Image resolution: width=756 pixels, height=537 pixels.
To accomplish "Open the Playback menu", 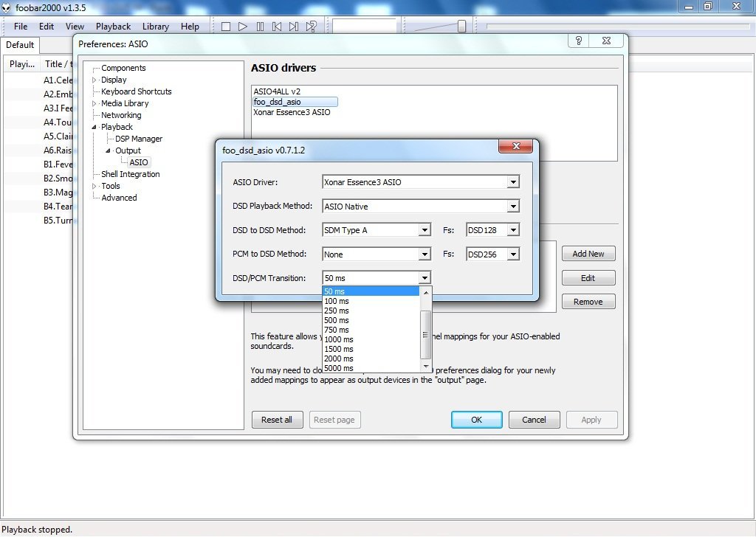I will [x=113, y=27].
